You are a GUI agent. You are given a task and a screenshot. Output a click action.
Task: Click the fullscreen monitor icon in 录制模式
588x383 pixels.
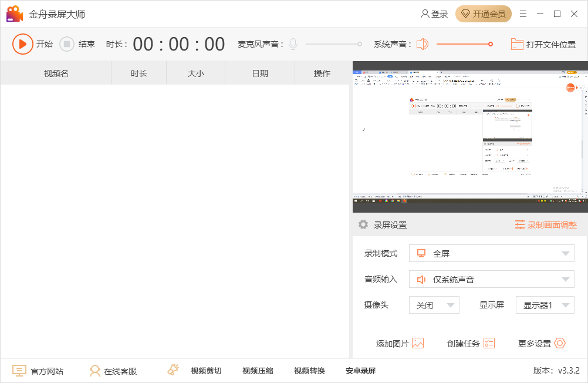[421, 253]
